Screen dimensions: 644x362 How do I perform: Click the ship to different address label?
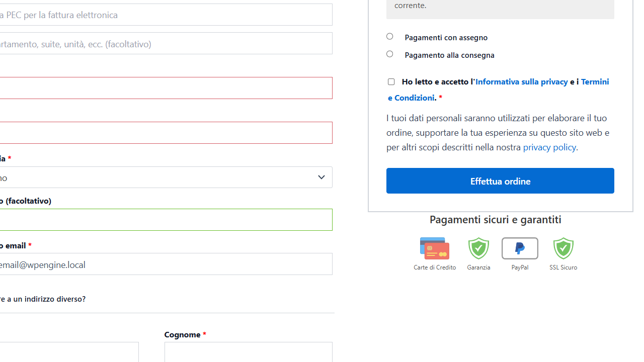coord(43,299)
